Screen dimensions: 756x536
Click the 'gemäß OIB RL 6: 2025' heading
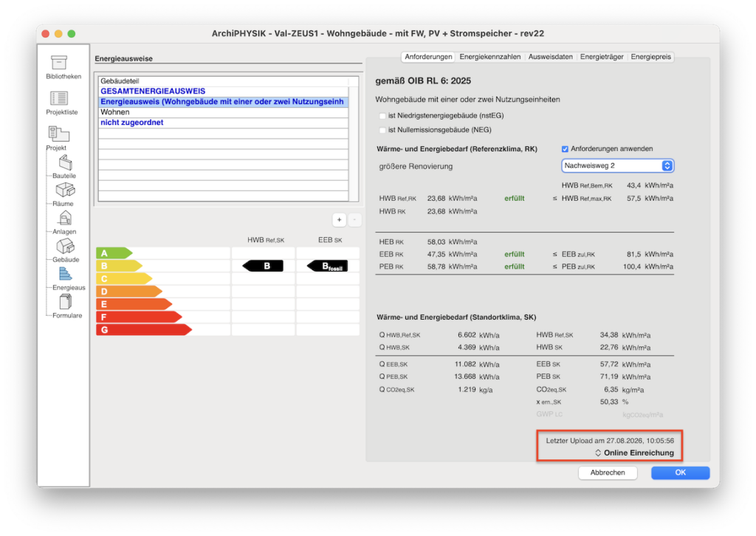click(x=423, y=81)
